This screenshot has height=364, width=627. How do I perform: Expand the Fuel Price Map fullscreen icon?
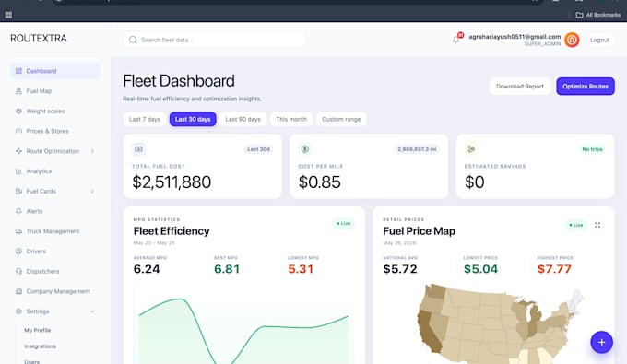click(597, 225)
